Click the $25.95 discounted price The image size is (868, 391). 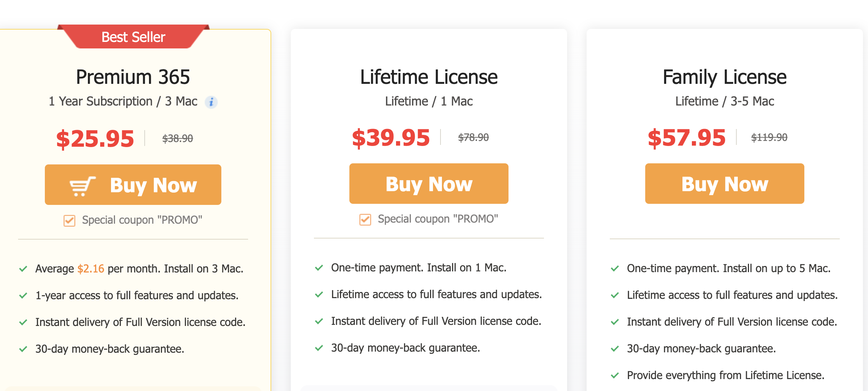click(95, 139)
